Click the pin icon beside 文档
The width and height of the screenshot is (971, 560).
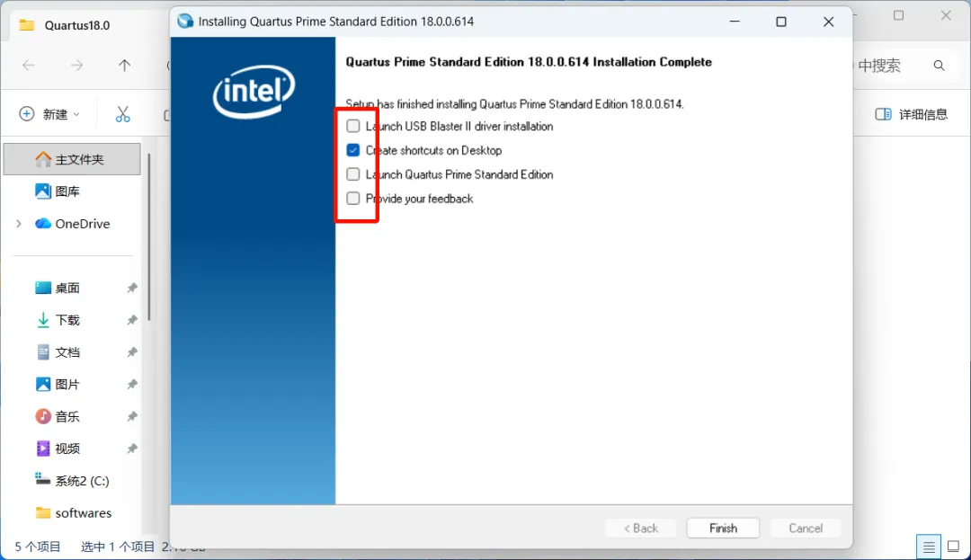(132, 352)
